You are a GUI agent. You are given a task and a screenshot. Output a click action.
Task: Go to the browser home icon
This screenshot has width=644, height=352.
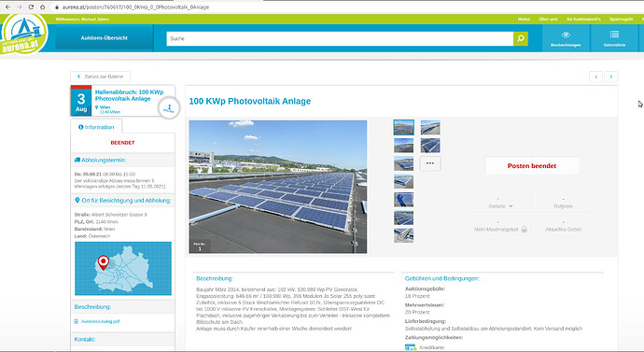(x=42, y=7)
